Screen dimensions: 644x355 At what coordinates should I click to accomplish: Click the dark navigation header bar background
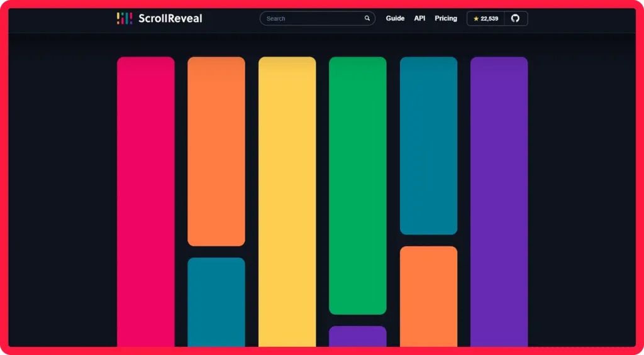pyautogui.click(x=63, y=19)
